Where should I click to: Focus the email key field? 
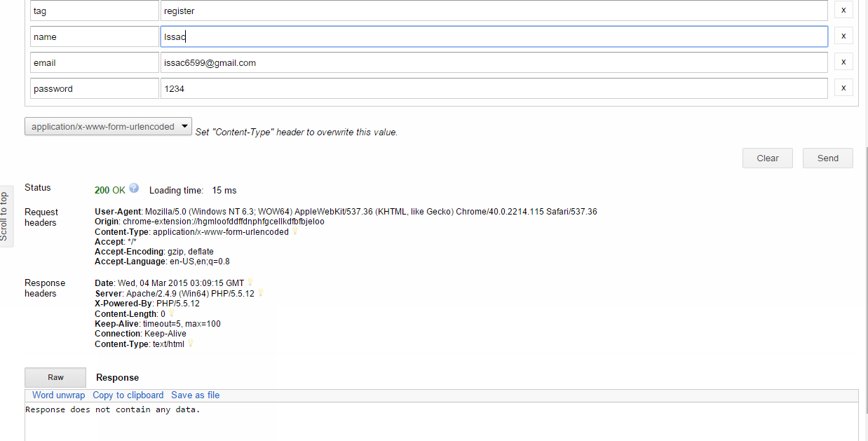95,62
